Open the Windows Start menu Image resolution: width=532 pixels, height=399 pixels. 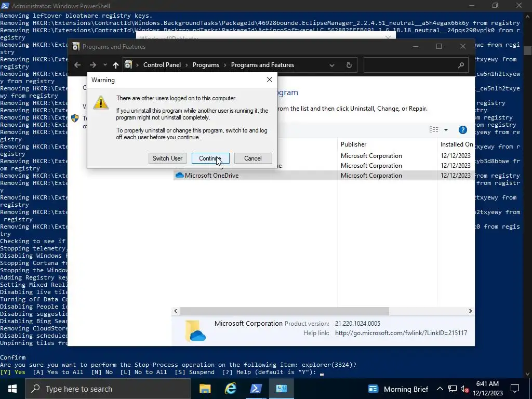point(12,389)
